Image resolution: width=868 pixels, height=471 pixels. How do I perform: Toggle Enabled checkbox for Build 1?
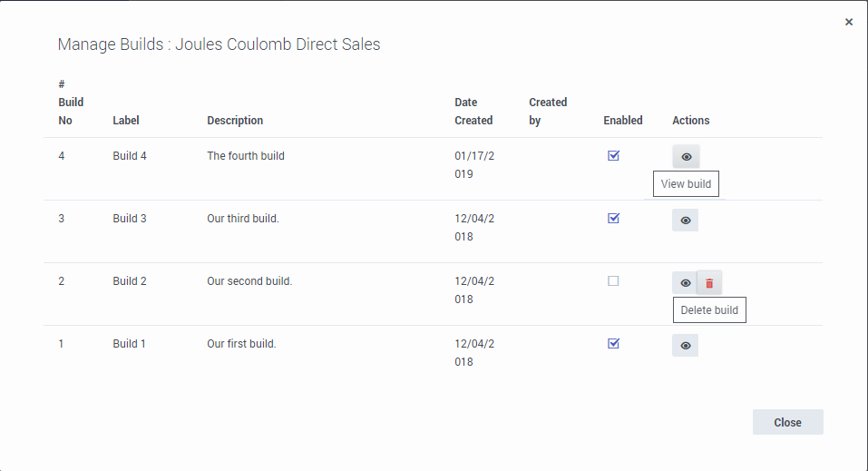coord(613,343)
